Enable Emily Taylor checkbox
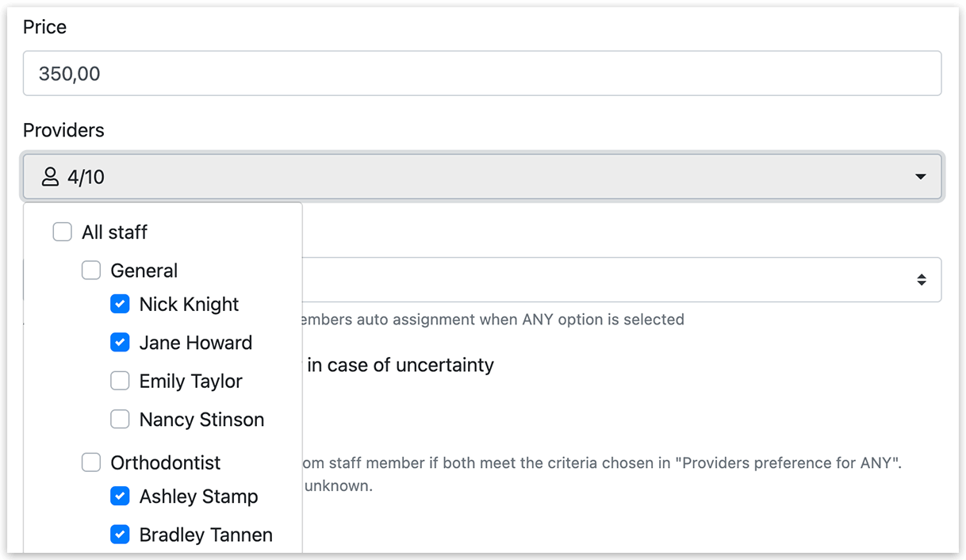This screenshot has height=560, width=966. (120, 382)
